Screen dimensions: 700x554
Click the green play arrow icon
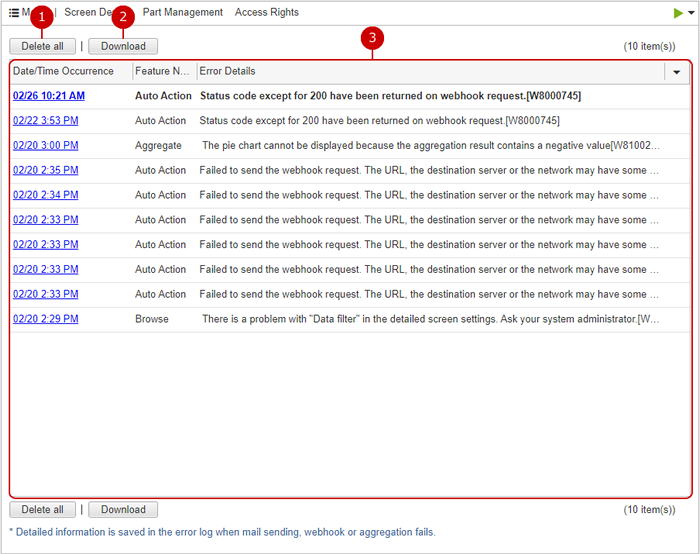(678, 13)
